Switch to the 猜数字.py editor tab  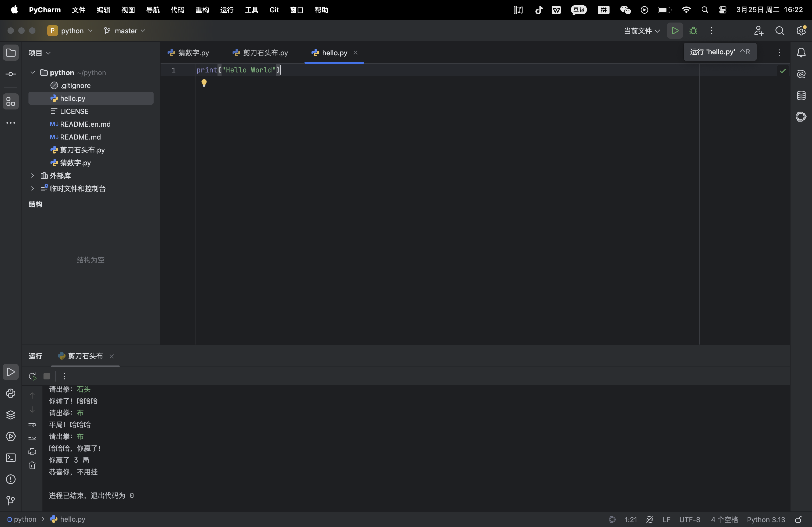(188, 53)
